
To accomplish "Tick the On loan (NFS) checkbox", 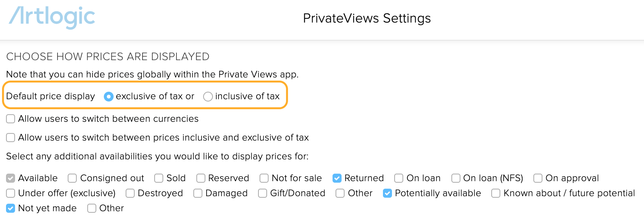I will tap(456, 178).
